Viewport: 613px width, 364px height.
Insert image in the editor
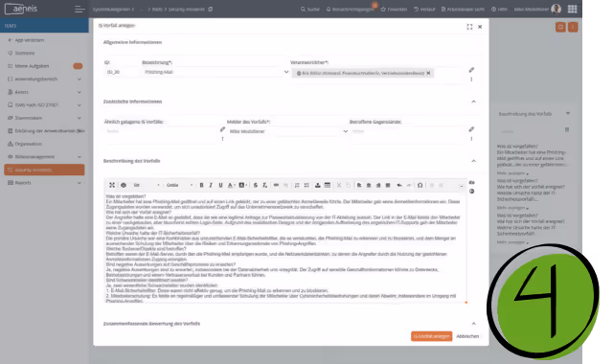point(317,185)
